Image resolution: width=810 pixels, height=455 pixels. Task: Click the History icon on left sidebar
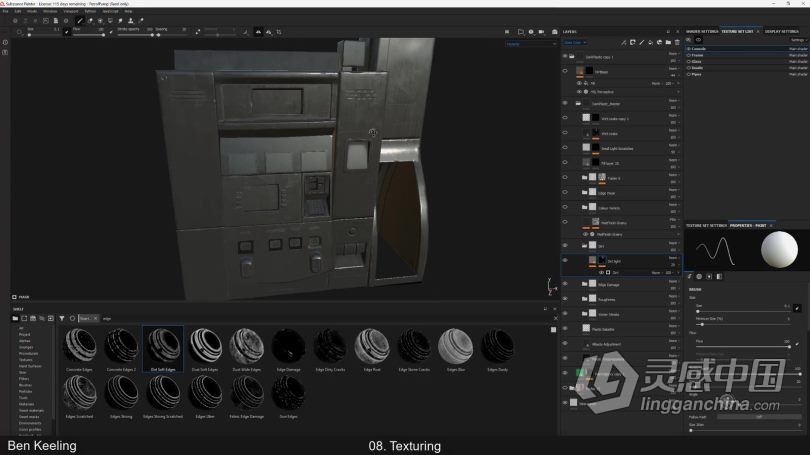[x=5, y=43]
